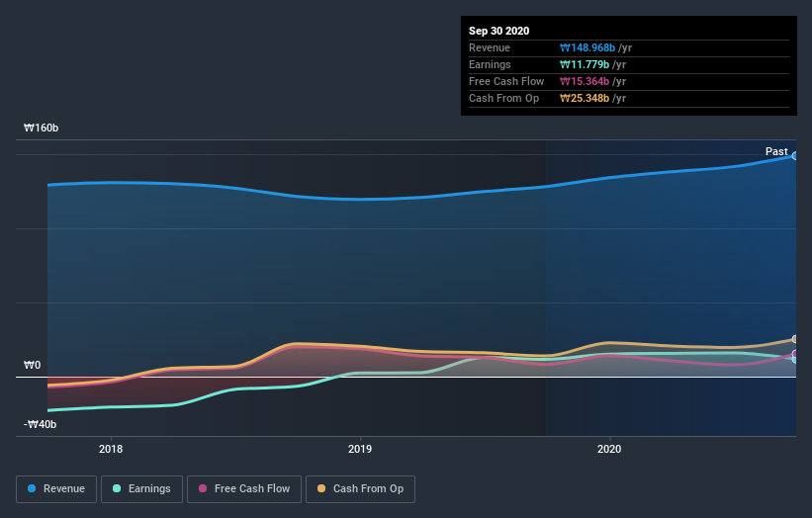The width and height of the screenshot is (812, 518).
Task: Click the 2020 x-axis label
Action: click(x=609, y=449)
